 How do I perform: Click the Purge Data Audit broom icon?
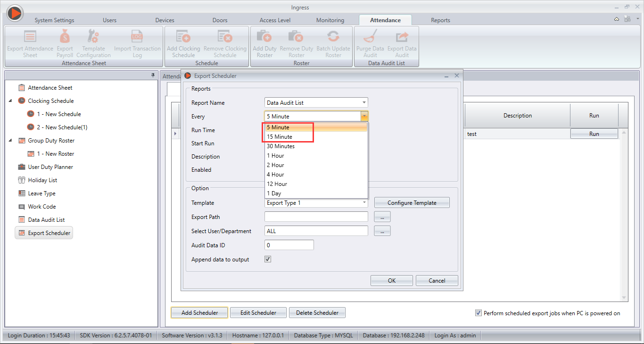pyautogui.click(x=370, y=37)
